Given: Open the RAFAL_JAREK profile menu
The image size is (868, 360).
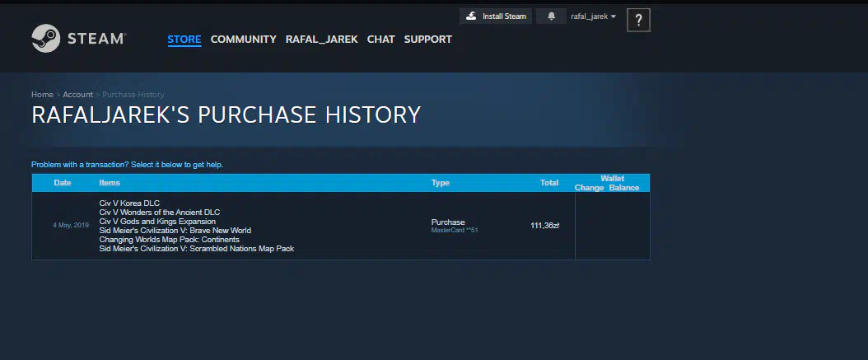Looking at the screenshot, I should [x=322, y=40].
